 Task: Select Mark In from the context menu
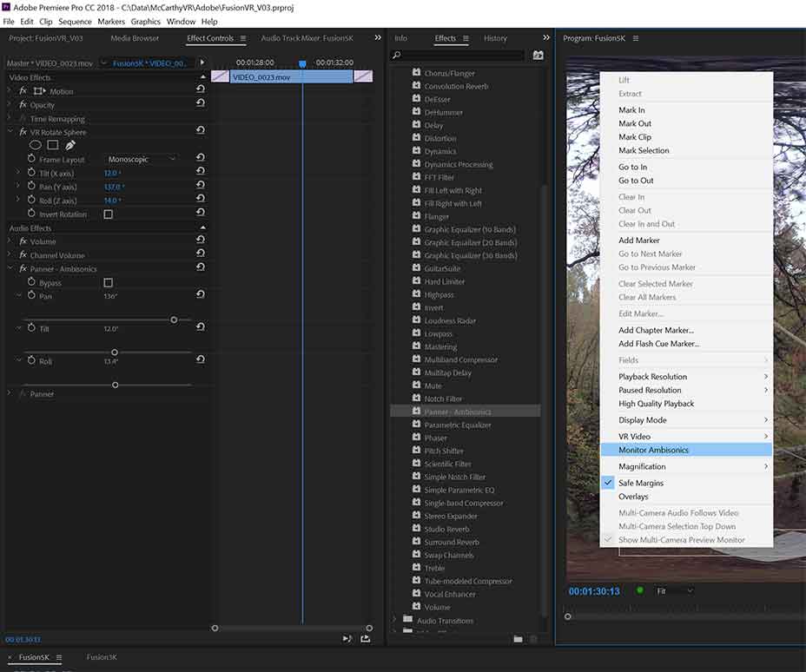(x=687, y=110)
